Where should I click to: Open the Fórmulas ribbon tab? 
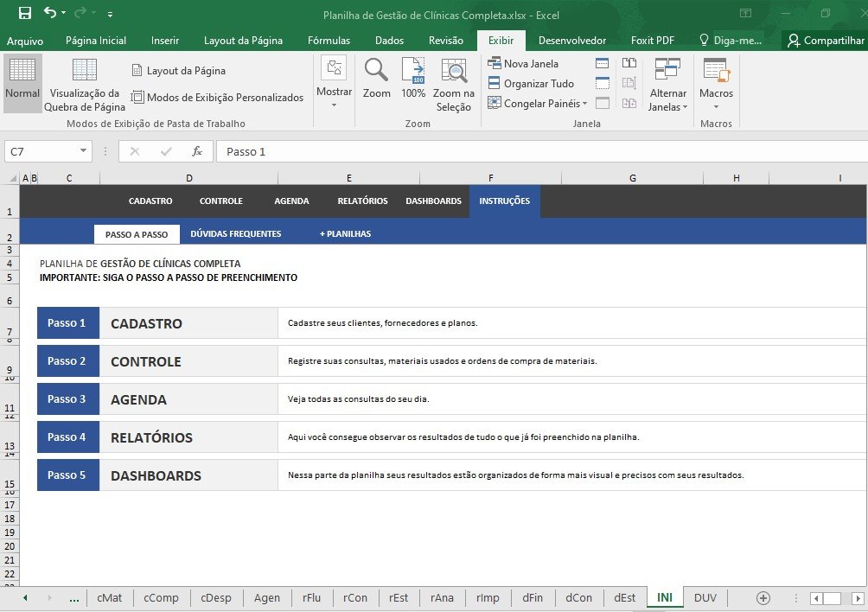329,41
